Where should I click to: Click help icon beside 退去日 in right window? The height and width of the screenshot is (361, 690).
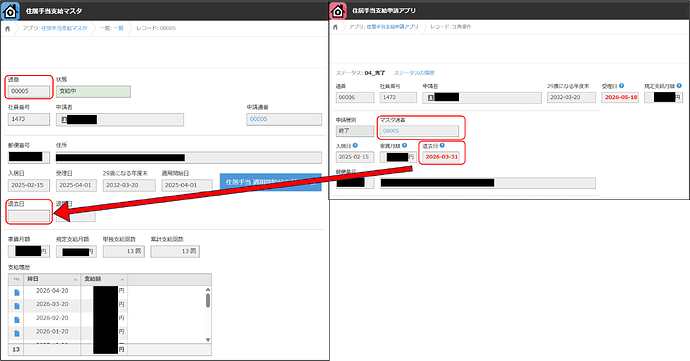pyautogui.click(x=442, y=145)
